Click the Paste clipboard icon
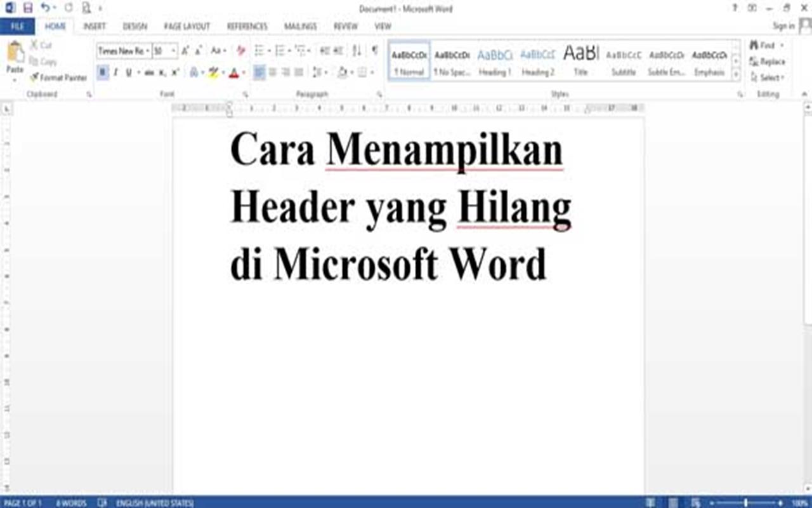This screenshot has height=508, width=812. click(15, 52)
